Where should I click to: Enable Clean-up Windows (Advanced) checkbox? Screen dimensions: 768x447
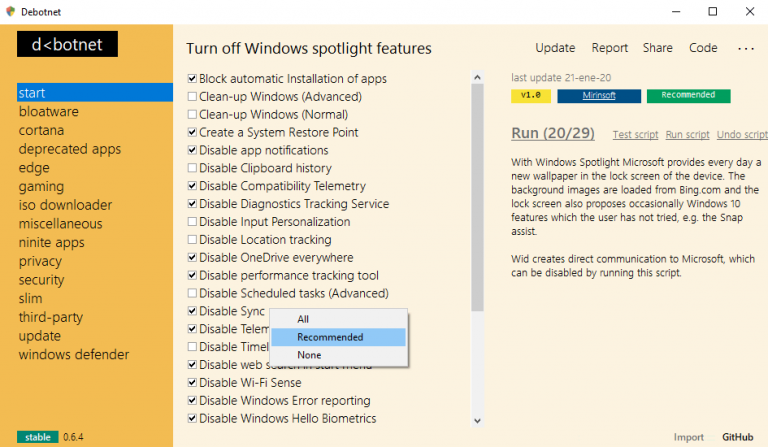click(192, 97)
